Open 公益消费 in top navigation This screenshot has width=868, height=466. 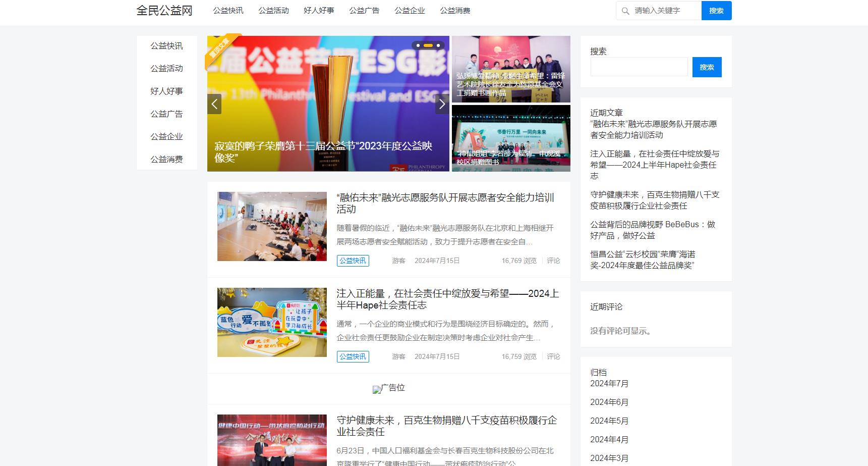pyautogui.click(x=455, y=11)
